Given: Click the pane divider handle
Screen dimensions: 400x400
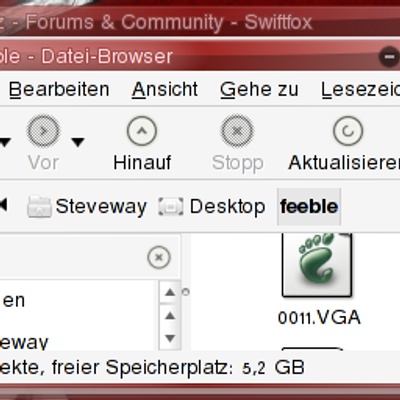Looking at the screenshot, I should coord(186,292).
